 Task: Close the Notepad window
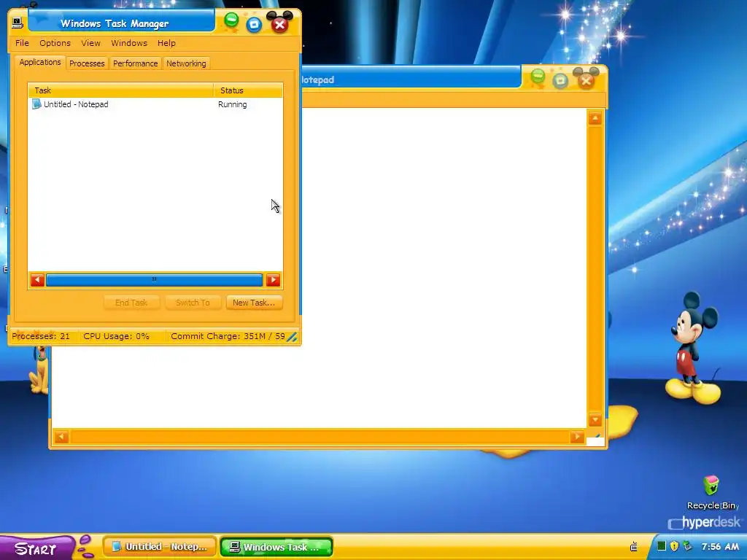pos(586,81)
